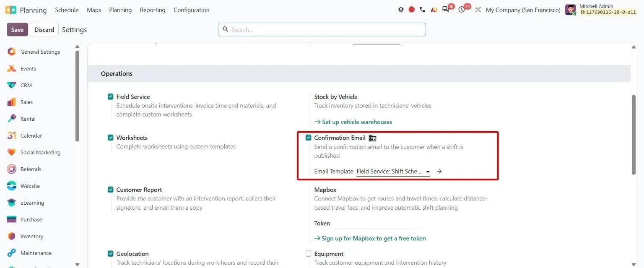Click the sidebar scrollbar thumb
This screenshot has width=644, height=268.
pos(77,96)
